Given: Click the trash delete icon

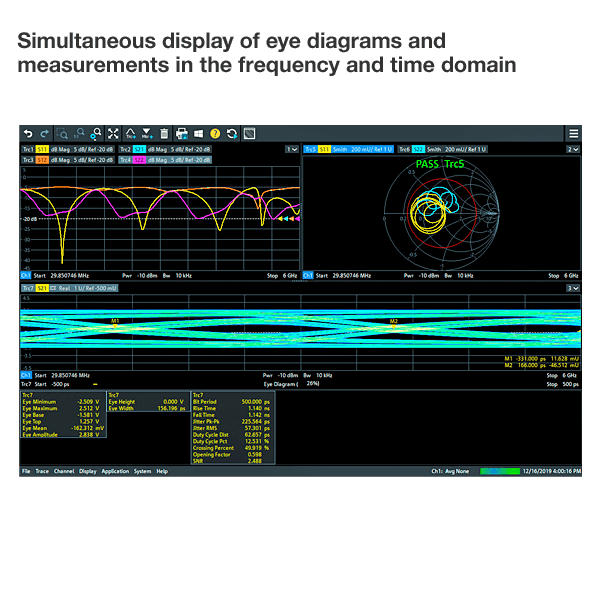Looking at the screenshot, I should 164,134.
